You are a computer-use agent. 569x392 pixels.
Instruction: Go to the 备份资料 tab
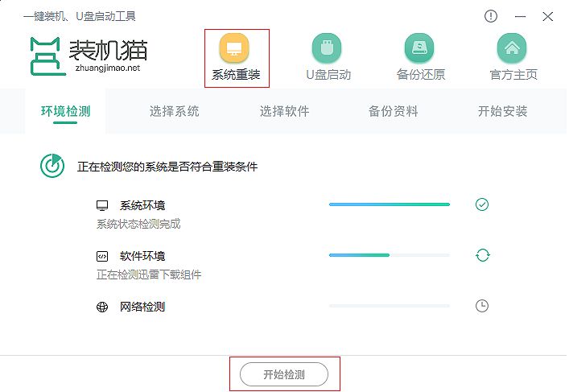tap(394, 111)
